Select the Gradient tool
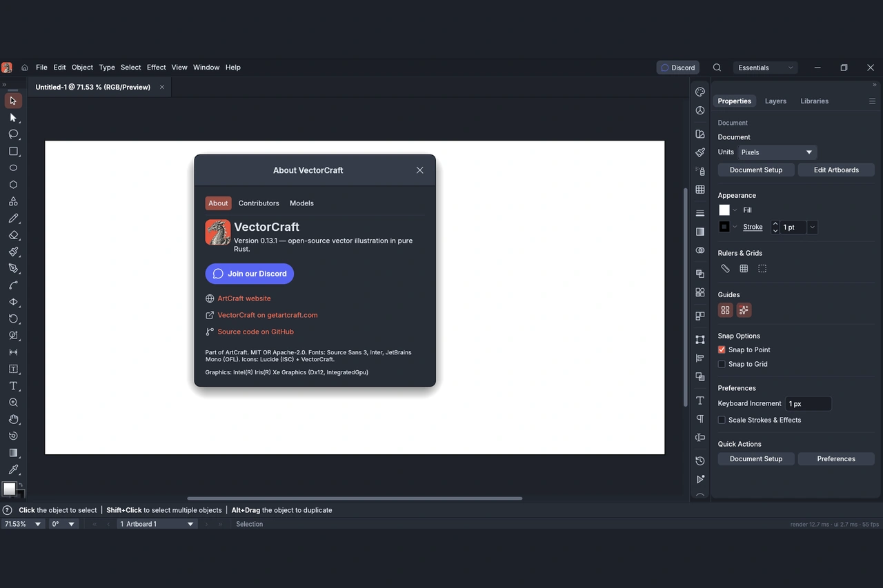This screenshot has height=588, width=883. 13,453
